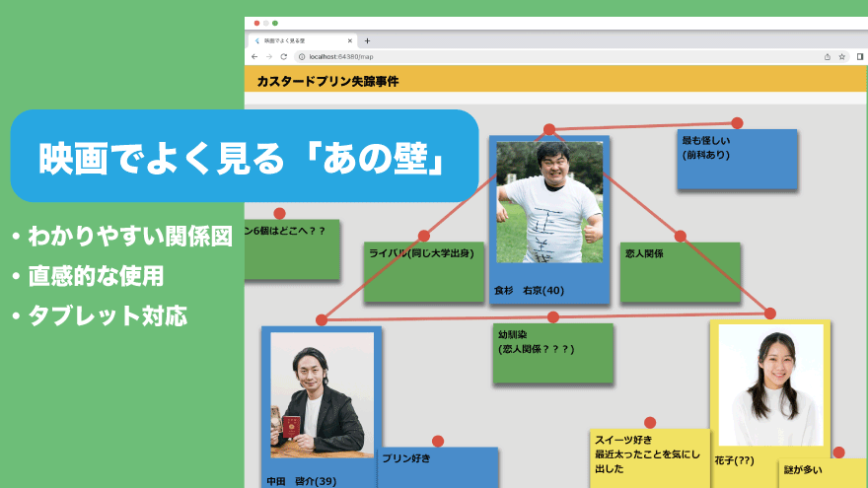Click the pin on 6個はどこへ note

click(x=279, y=214)
